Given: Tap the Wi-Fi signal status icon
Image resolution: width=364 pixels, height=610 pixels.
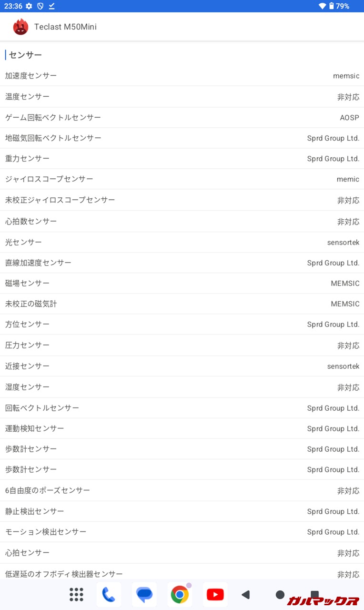Looking at the screenshot, I should click(322, 6).
